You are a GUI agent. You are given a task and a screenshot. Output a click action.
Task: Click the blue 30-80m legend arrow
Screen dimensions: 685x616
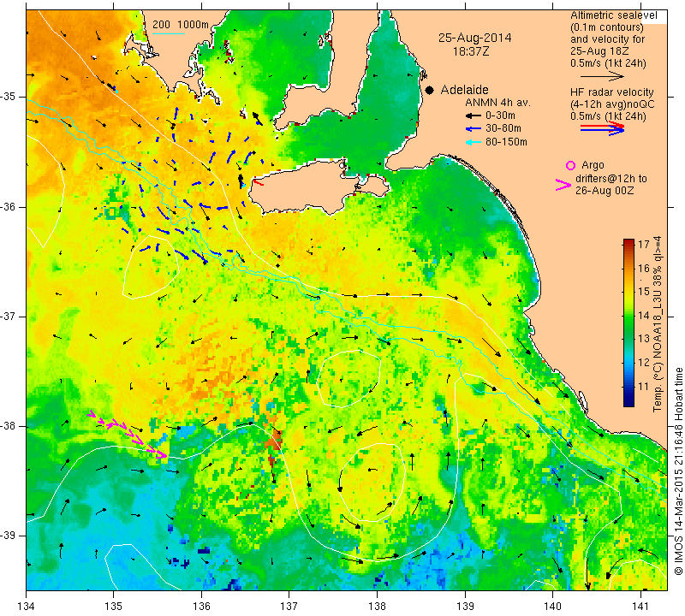click(x=474, y=129)
